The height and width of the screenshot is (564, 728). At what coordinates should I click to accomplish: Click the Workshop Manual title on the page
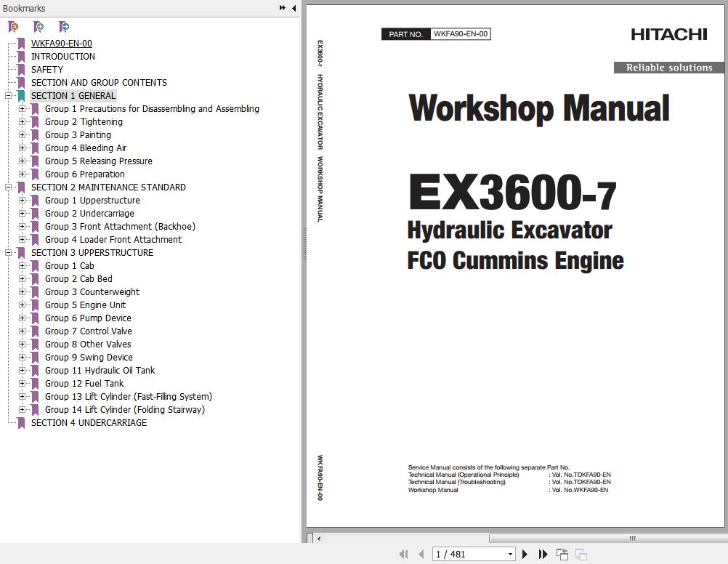(539, 109)
